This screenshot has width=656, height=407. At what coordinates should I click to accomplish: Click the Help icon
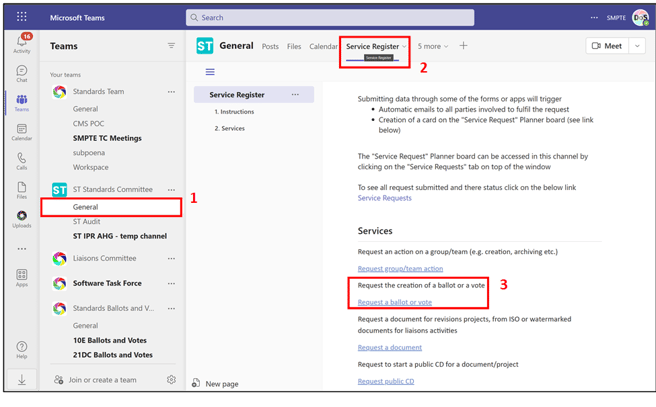pyautogui.click(x=21, y=349)
